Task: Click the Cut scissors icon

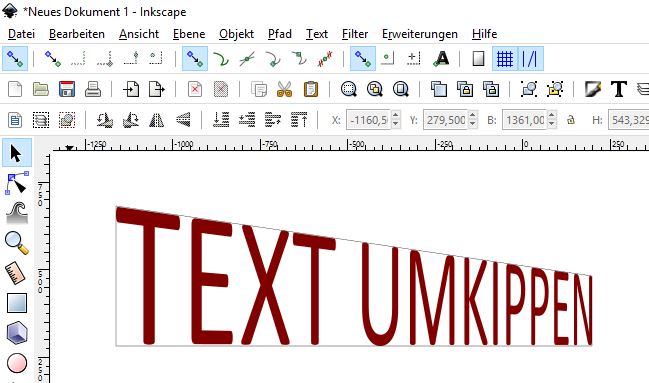Action: pyautogui.click(x=284, y=89)
